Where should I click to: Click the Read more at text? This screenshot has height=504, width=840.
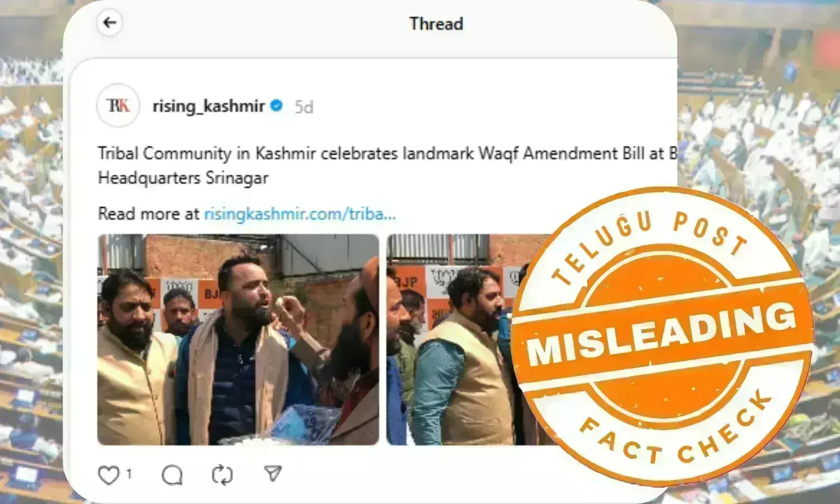pyautogui.click(x=148, y=213)
